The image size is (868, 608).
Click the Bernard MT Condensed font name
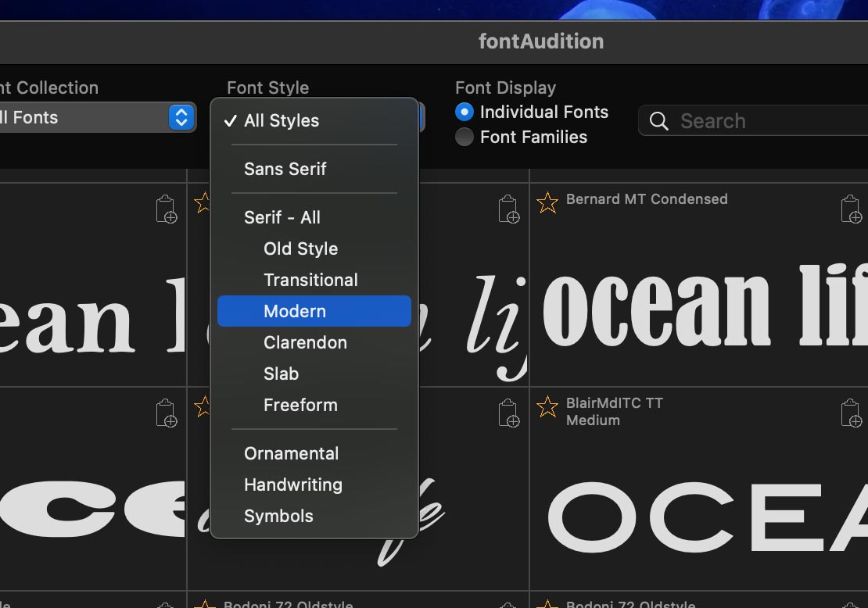(x=647, y=199)
